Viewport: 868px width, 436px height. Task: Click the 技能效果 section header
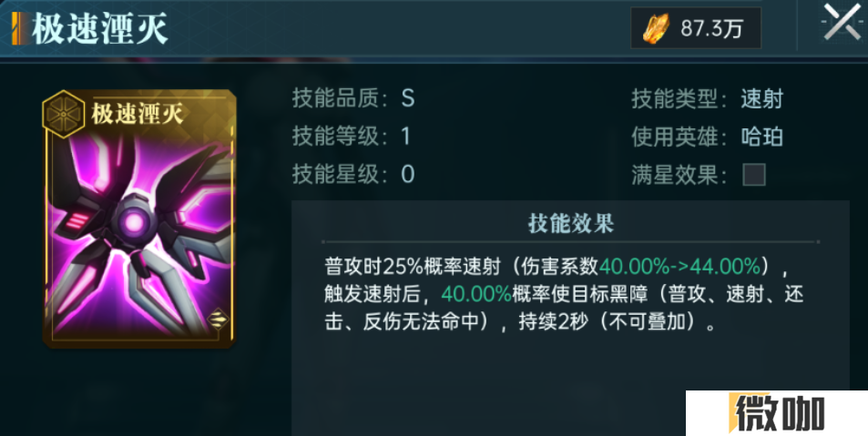(x=571, y=224)
